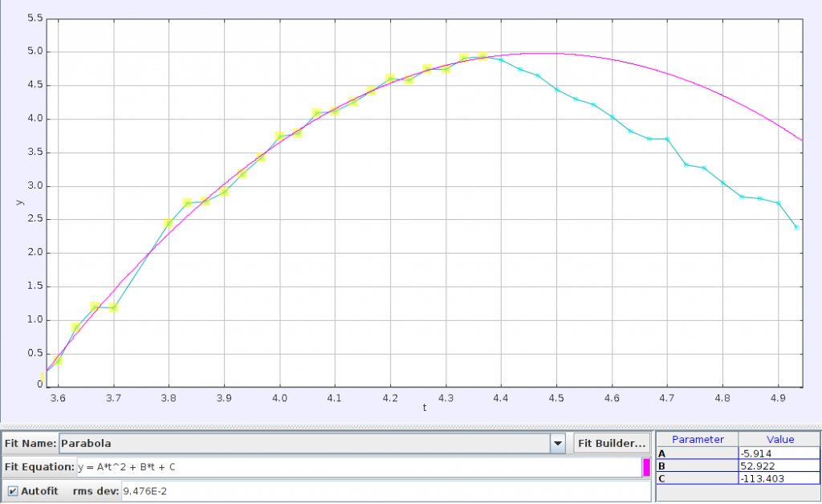This screenshot has height=504, width=822.
Task: Open the Fit Name dropdown arrow
Action: click(x=557, y=443)
